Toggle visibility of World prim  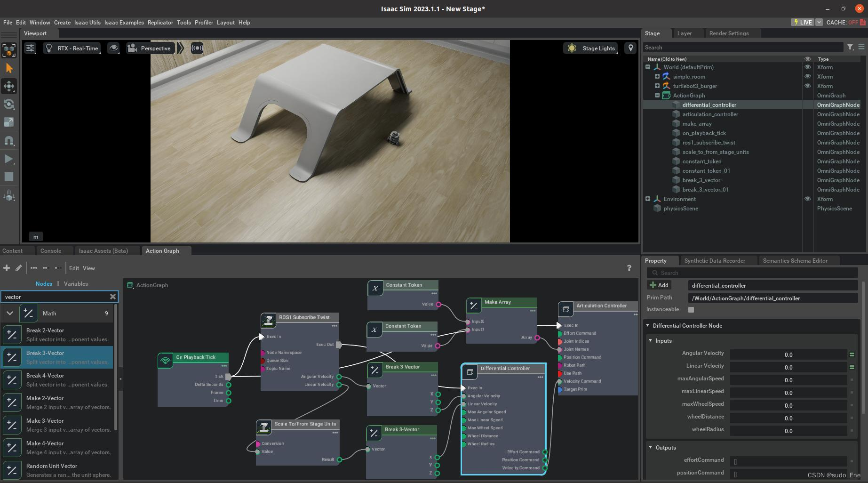[808, 67]
